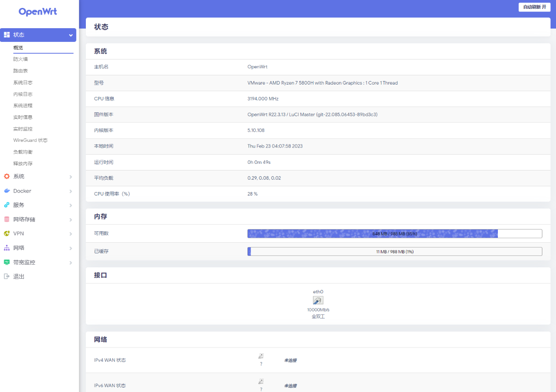This screenshot has height=392, width=556.
Task: Click the 全双工 duplex text
Action: click(318, 317)
